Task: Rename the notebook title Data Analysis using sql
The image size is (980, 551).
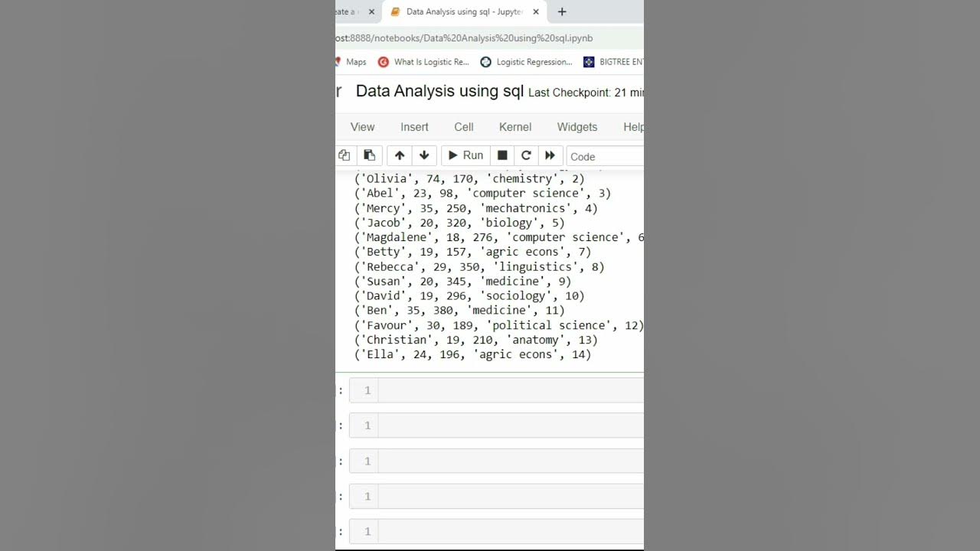Action: pyautogui.click(x=439, y=91)
